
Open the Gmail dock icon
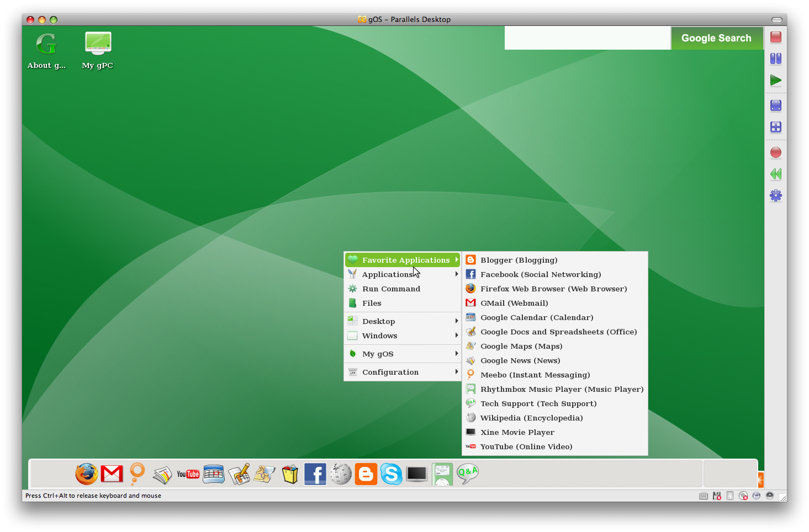[x=112, y=474]
